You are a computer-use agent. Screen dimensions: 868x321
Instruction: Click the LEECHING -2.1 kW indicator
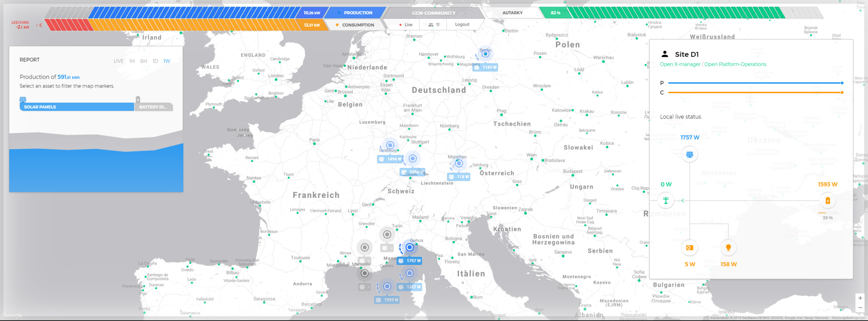(x=21, y=25)
